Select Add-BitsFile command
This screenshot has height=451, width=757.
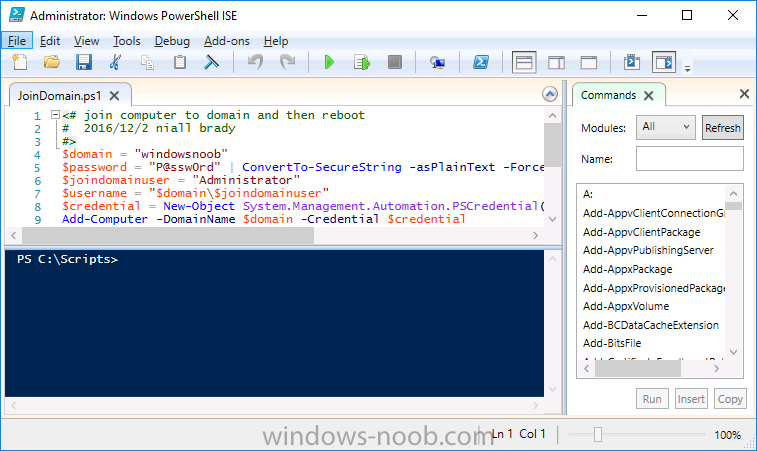click(x=612, y=343)
